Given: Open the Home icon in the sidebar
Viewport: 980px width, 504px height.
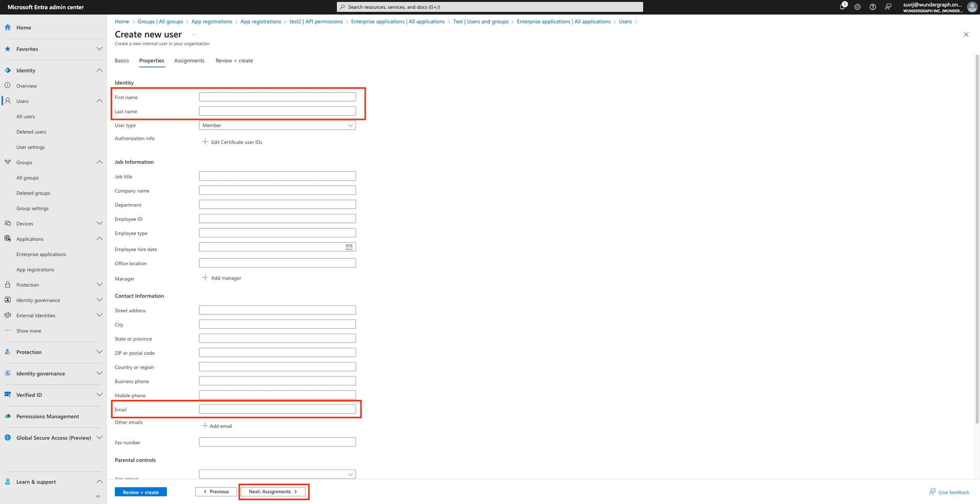Looking at the screenshot, I should pos(7,27).
